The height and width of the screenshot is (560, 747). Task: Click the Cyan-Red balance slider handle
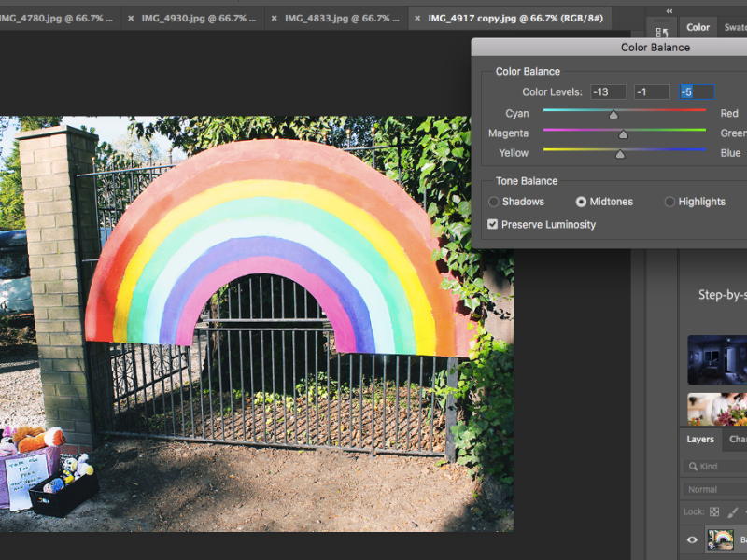[x=613, y=113]
